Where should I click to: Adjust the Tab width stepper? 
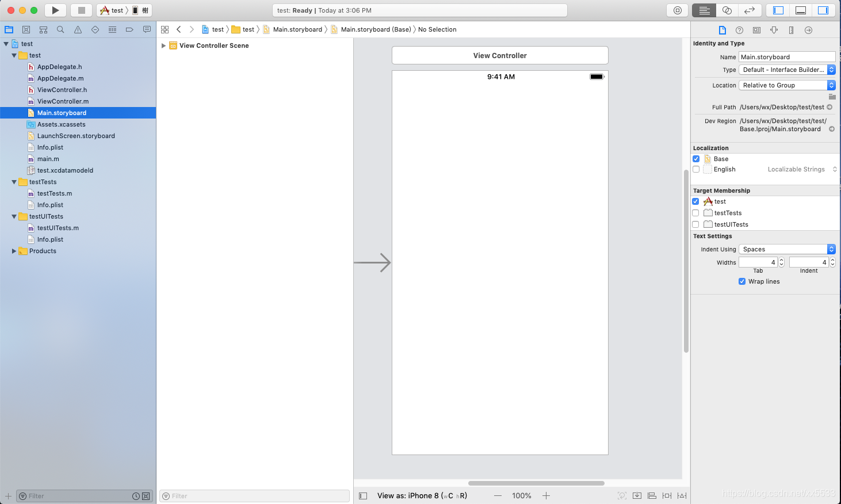(781, 262)
